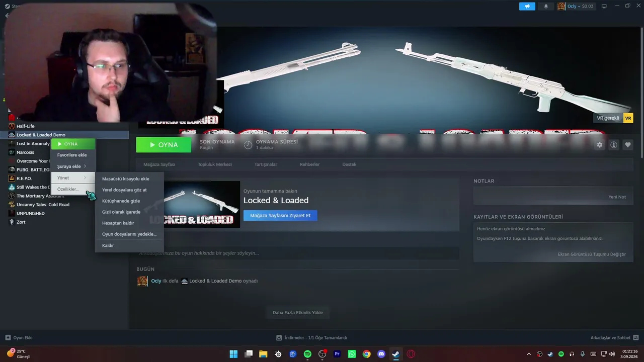Open the notifications bell icon

[x=546, y=6]
